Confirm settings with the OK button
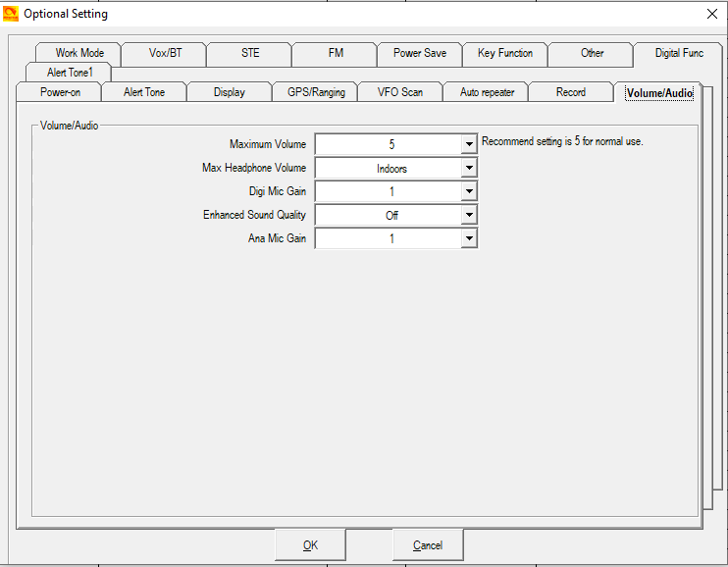The height and width of the screenshot is (567, 728). (x=310, y=544)
